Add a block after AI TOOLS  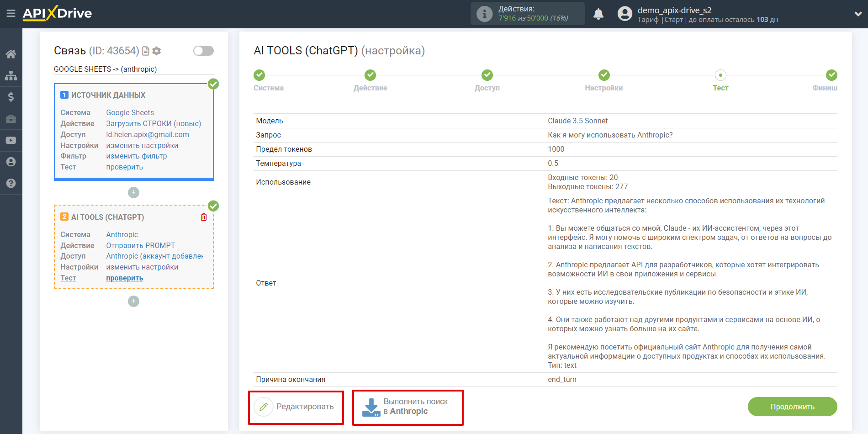(133, 301)
